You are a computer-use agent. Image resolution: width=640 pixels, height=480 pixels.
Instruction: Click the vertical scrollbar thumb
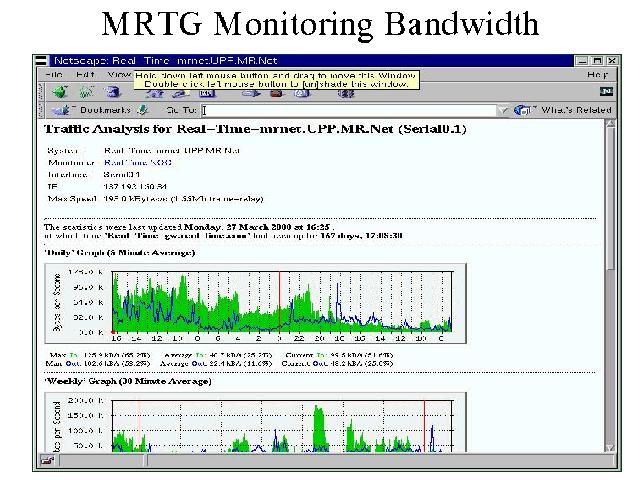pyautogui.click(x=610, y=198)
